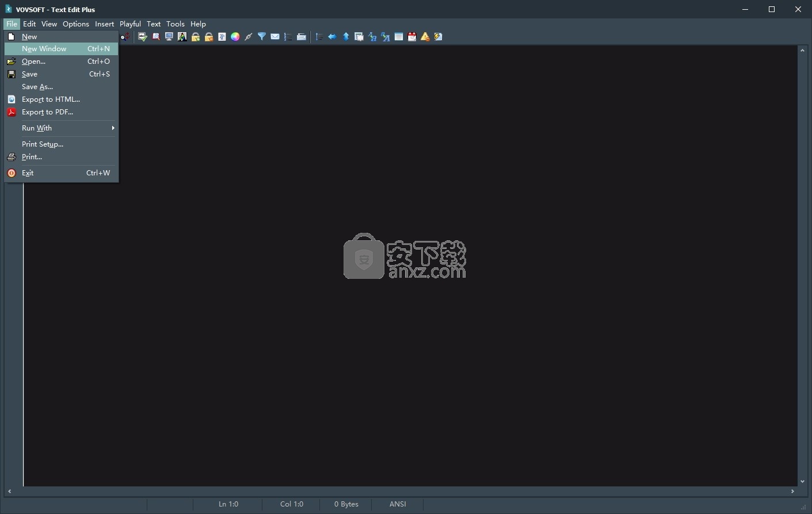Click the overlapping windows toolbar icon
The height and width of the screenshot is (514, 812).
(359, 37)
